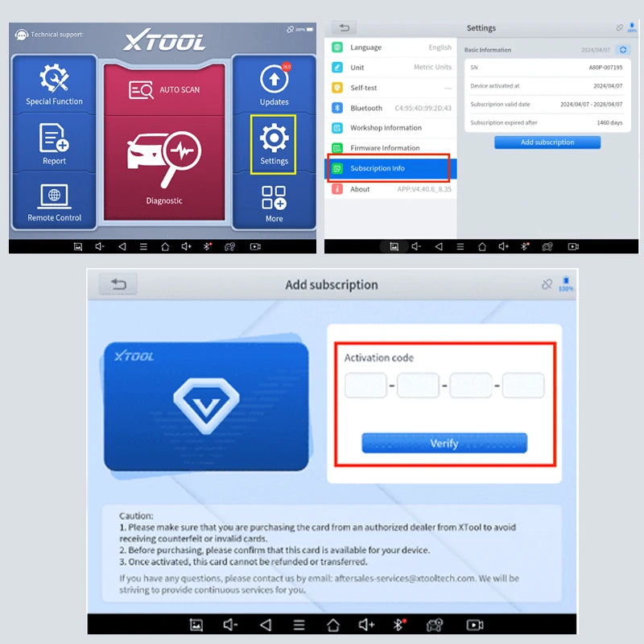
Task: Open Language setting row
Action: tap(390, 47)
